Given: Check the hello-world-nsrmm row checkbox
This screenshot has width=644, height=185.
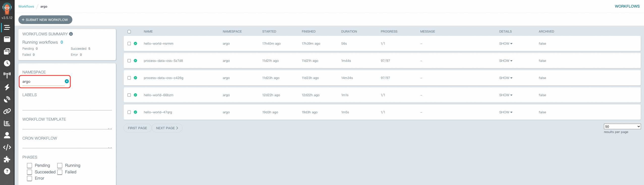Looking at the screenshot, I should tap(129, 43).
